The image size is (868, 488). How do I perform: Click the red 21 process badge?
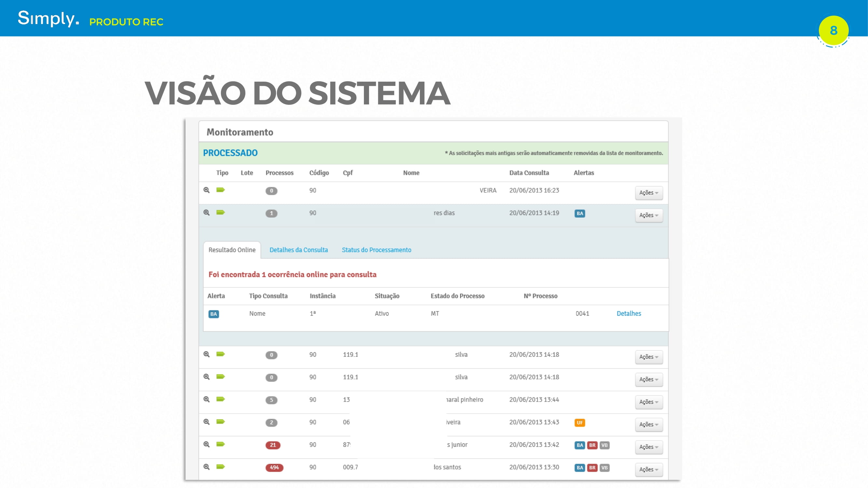point(273,445)
